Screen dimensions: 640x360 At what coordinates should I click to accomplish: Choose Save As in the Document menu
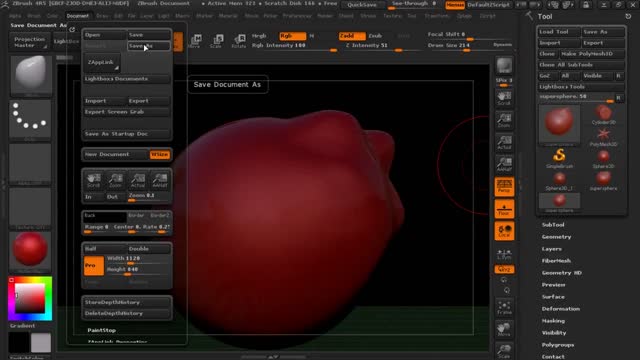(x=149, y=46)
